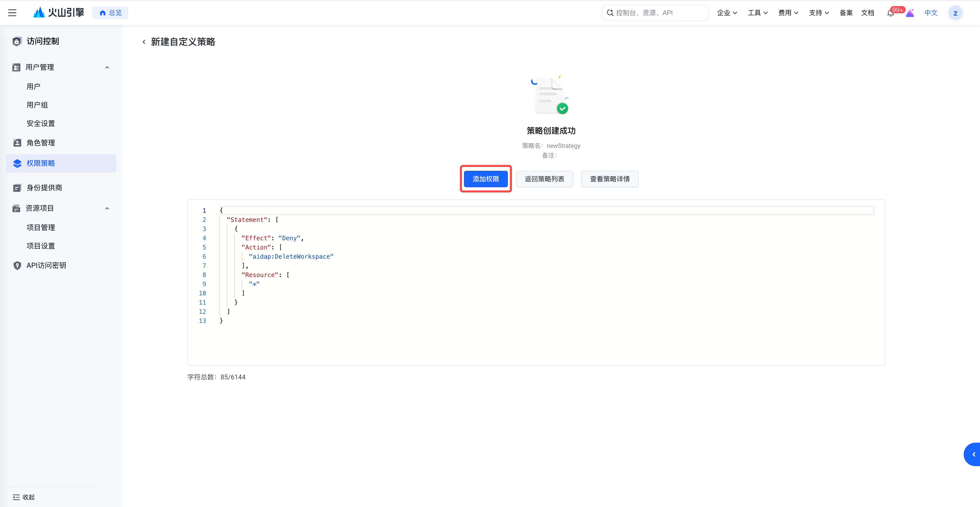Viewport: 980px width, 507px height.
Task: Open the user avatar Z menu
Action: 955,13
